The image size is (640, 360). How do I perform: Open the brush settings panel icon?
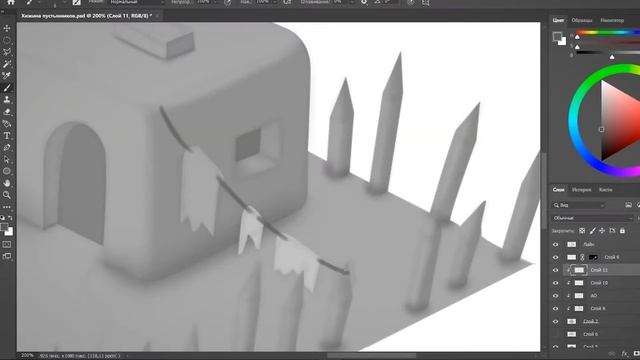tap(76, 2)
